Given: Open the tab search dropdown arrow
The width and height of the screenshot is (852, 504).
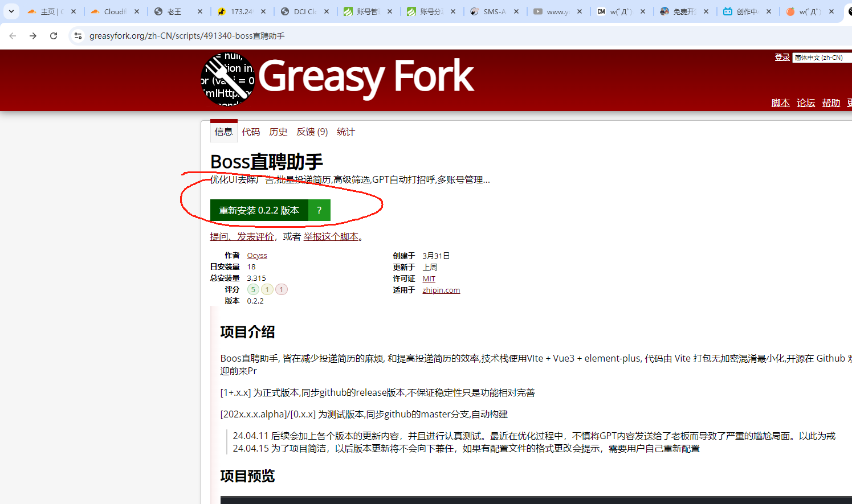Looking at the screenshot, I should 11,11.
